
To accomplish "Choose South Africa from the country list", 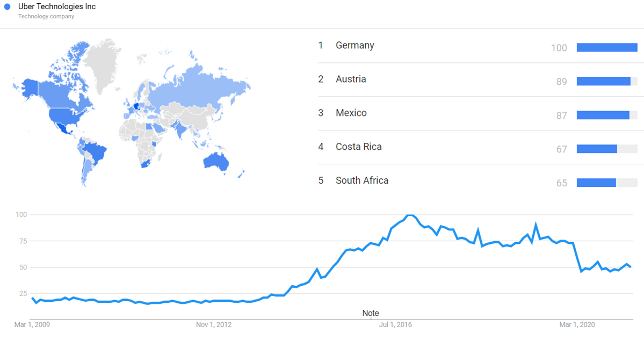I will point(361,181).
